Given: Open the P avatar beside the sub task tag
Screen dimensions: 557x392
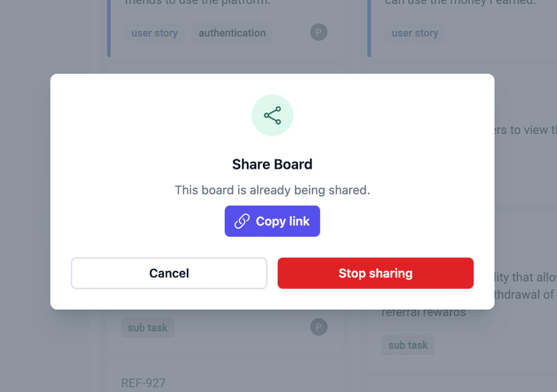Looking at the screenshot, I should 319,327.
